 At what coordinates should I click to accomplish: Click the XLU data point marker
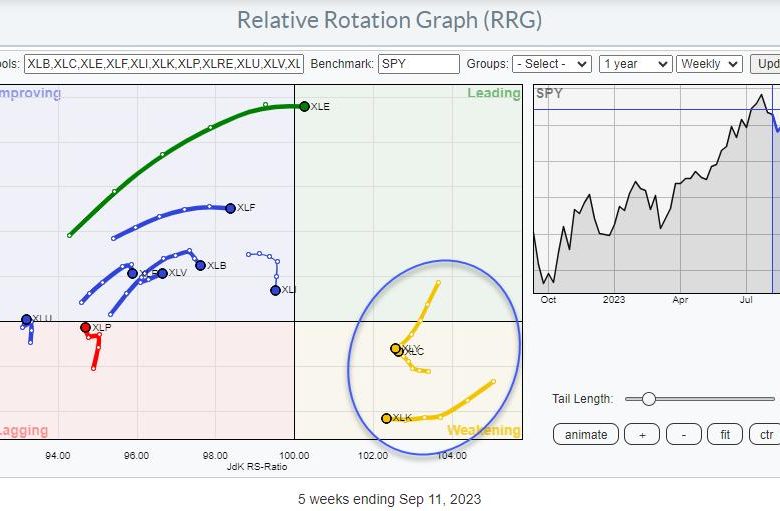(x=26, y=319)
